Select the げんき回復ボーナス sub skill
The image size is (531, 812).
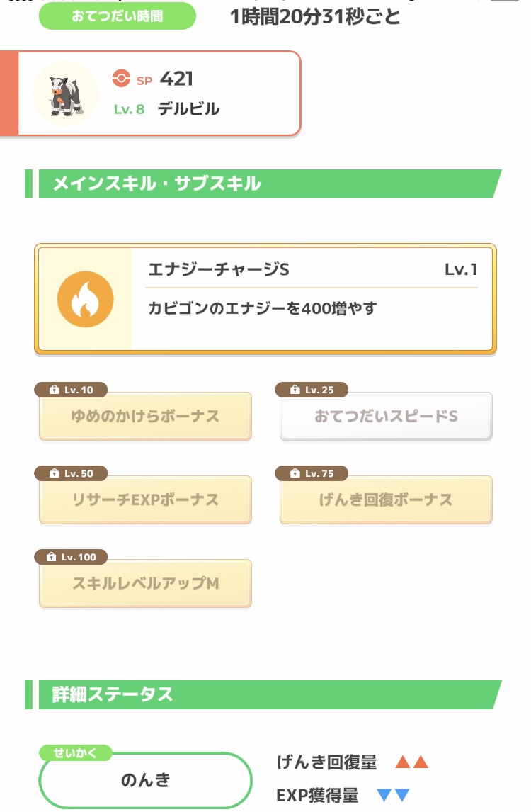point(386,500)
